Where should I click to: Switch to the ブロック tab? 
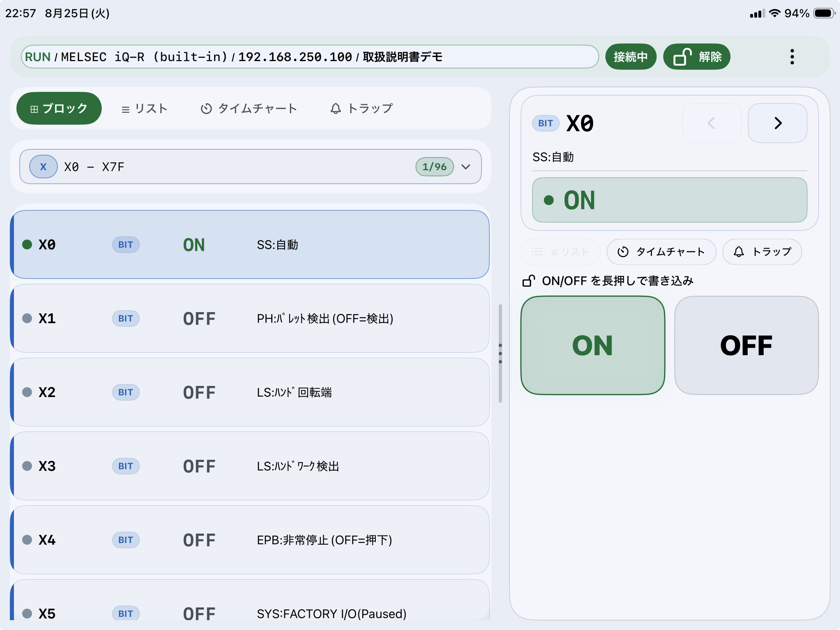coord(59,108)
